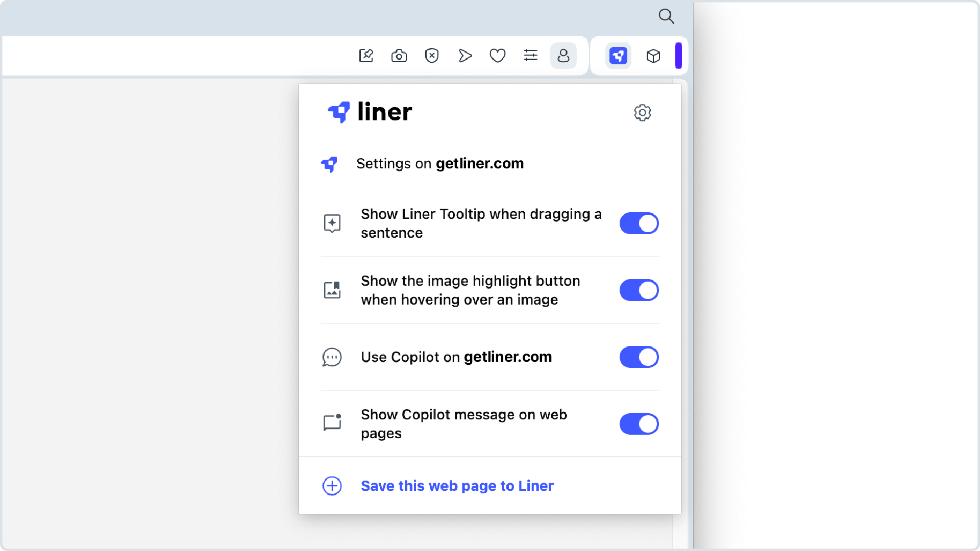Screen dimensions: 980x551
Task: Click the purple sidebar strip in toolbar
Action: point(678,56)
